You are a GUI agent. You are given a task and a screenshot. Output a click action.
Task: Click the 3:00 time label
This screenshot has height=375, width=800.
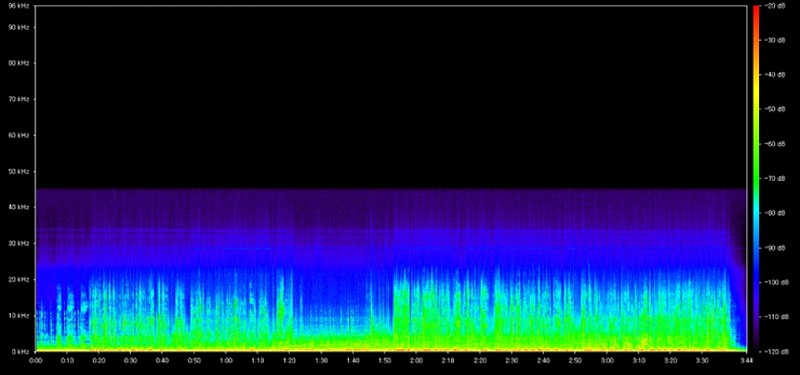[606, 360]
